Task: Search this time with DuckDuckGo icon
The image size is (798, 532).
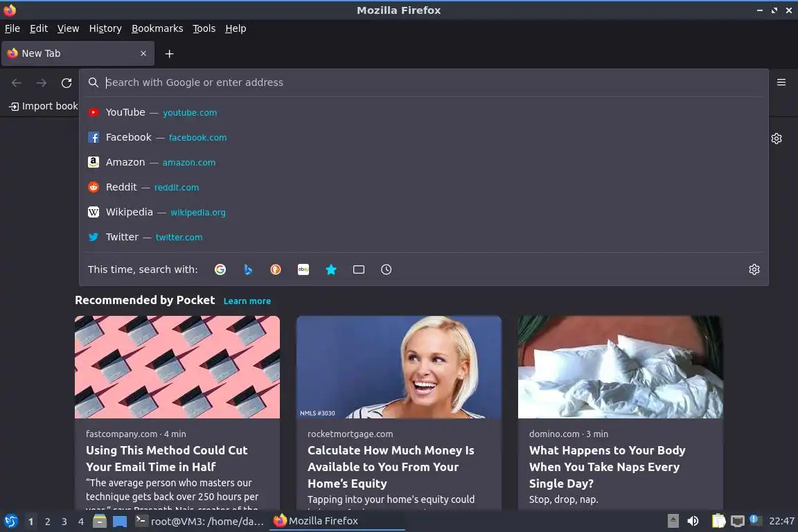Action: pyautogui.click(x=275, y=269)
